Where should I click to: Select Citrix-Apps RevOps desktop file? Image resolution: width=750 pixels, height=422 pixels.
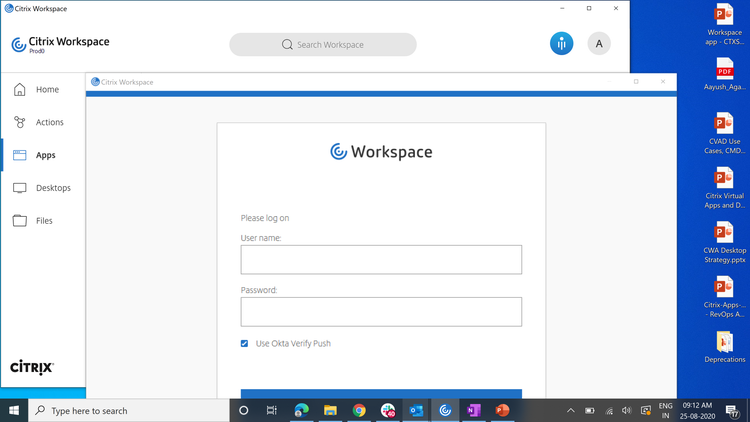tap(725, 297)
